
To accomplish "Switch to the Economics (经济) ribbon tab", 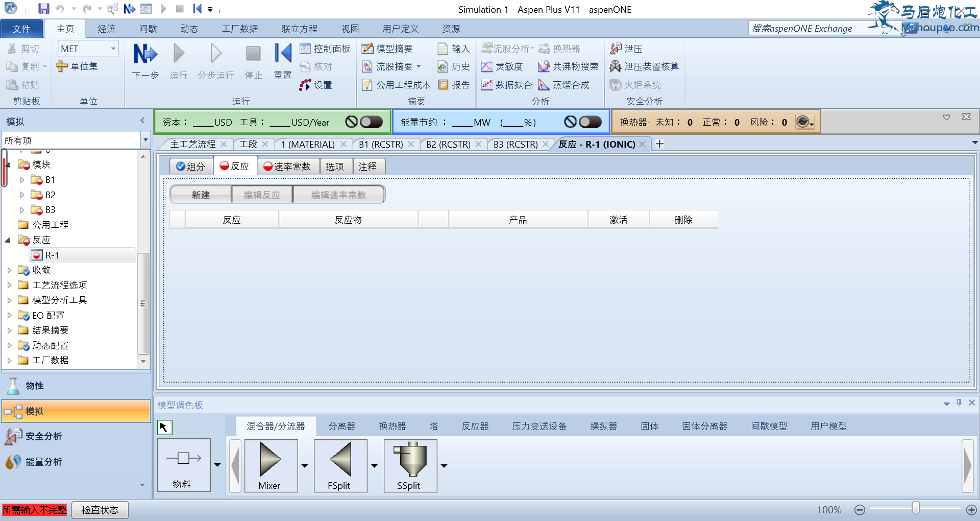I will (x=107, y=29).
